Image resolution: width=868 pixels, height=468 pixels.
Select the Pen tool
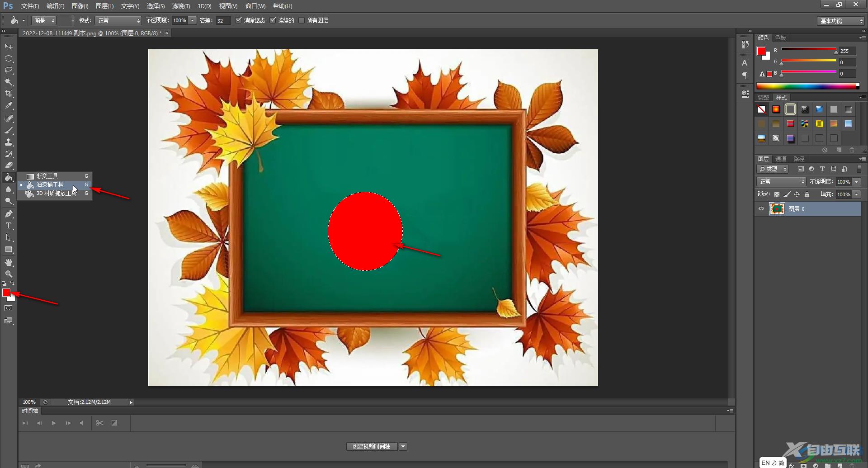click(9, 214)
